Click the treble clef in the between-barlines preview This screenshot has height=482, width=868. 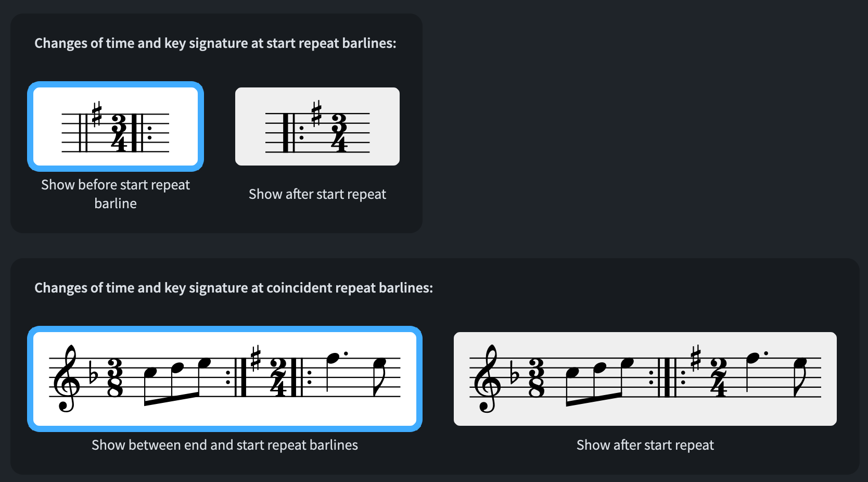[67, 379]
